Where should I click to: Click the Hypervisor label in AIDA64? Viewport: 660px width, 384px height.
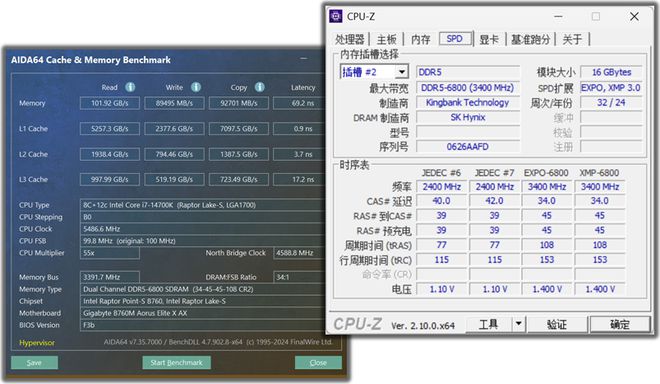coord(37,343)
